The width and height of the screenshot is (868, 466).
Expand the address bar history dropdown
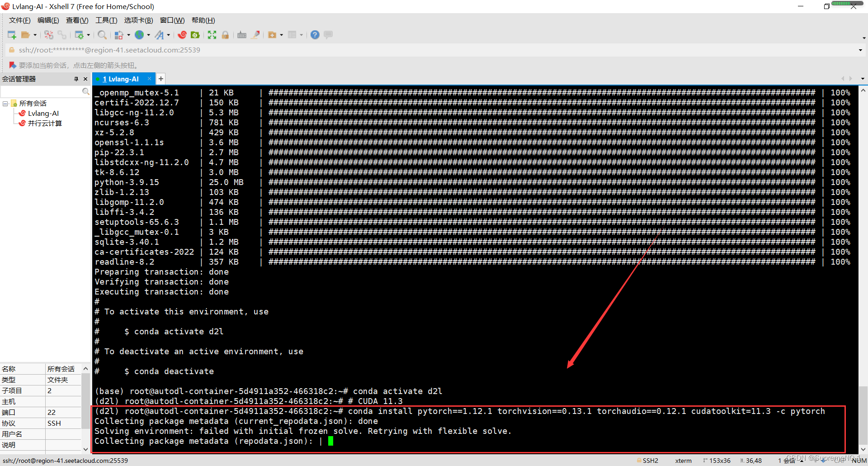point(860,50)
